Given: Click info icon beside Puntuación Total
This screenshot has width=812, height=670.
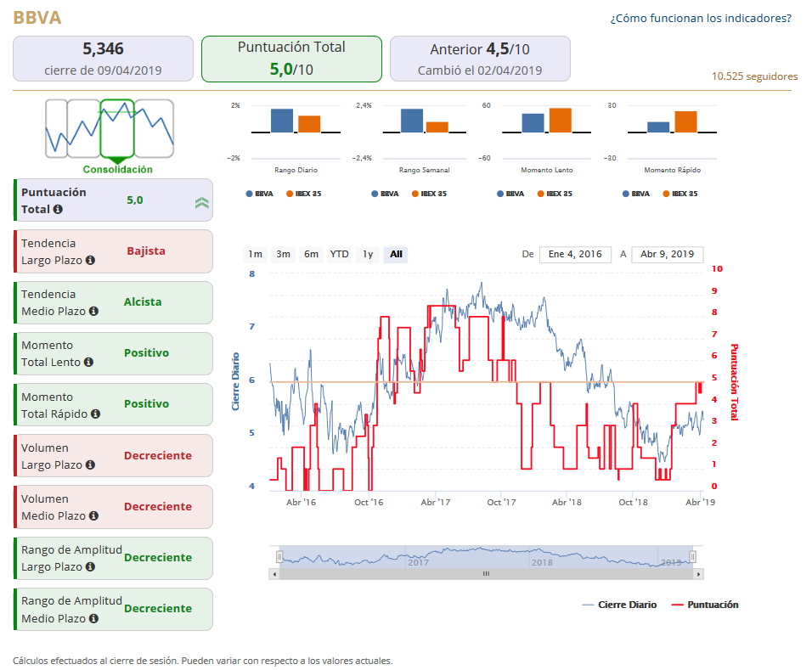Looking at the screenshot, I should 58,209.
